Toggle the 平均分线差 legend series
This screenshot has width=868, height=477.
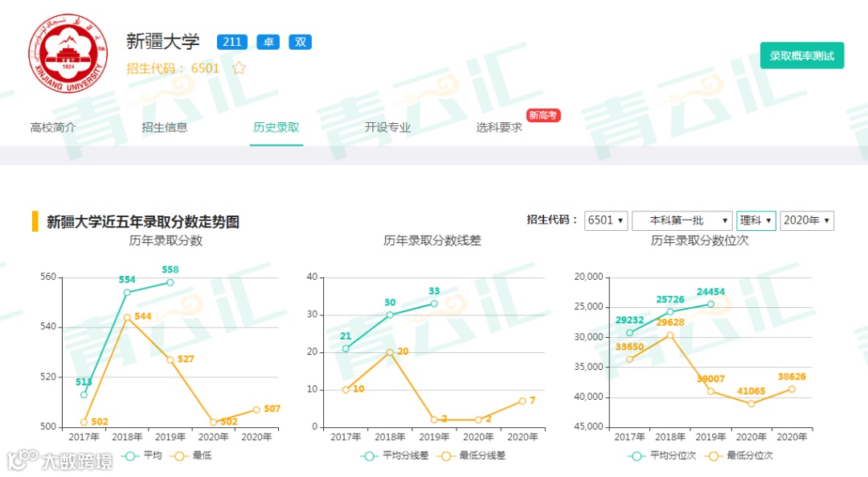[x=395, y=456]
